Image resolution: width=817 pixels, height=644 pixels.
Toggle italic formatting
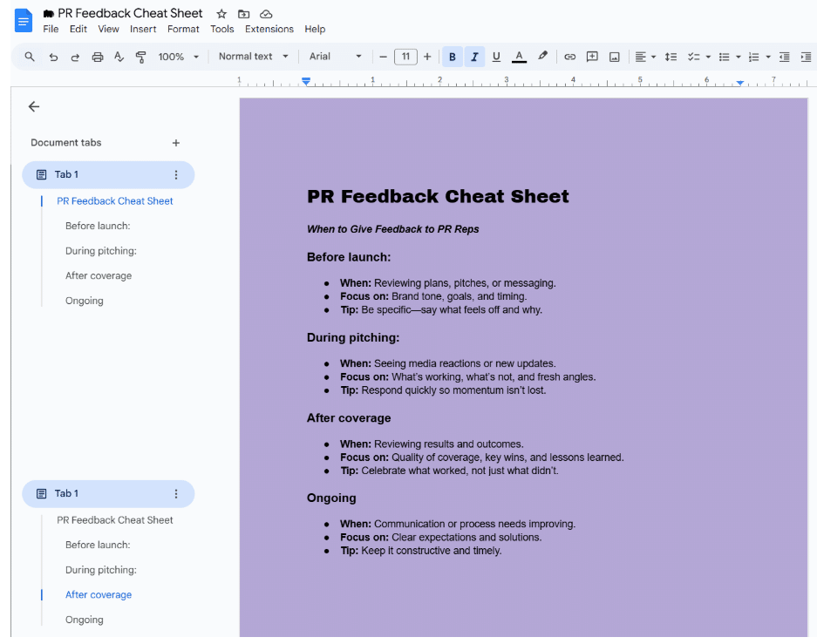474,57
